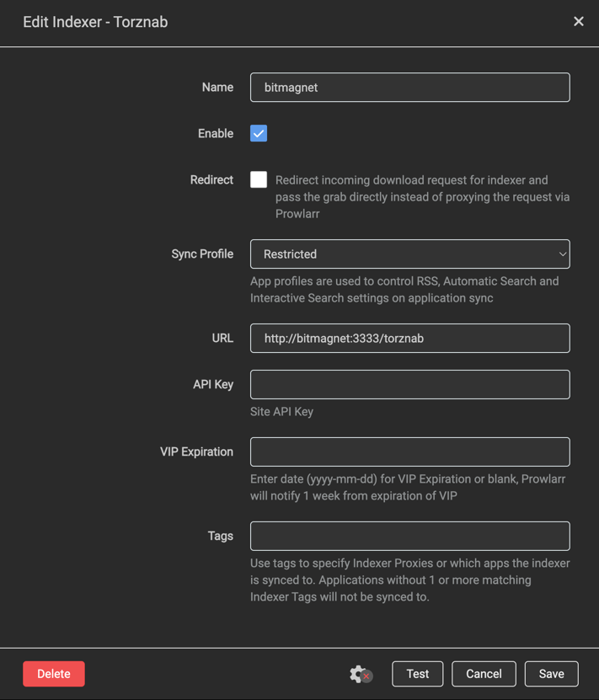Run the indexer Test button

click(x=418, y=674)
